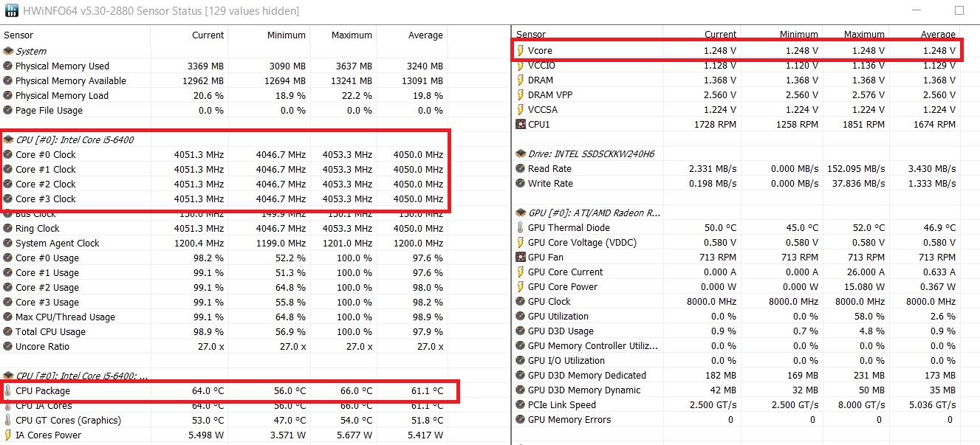Screen dimensions: 980x445
Task: Click the CPU Package thermometer icon
Action: (8, 390)
